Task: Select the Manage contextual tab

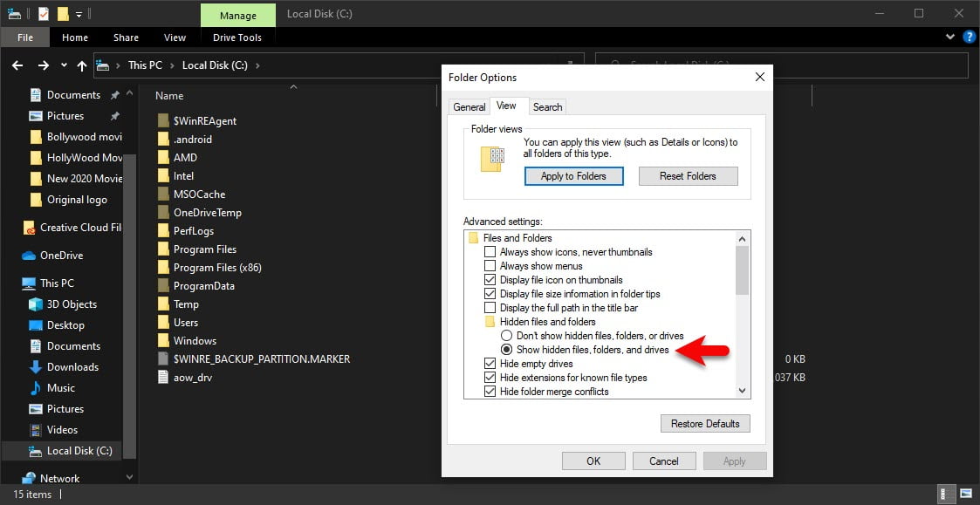Action: [x=237, y=15]
